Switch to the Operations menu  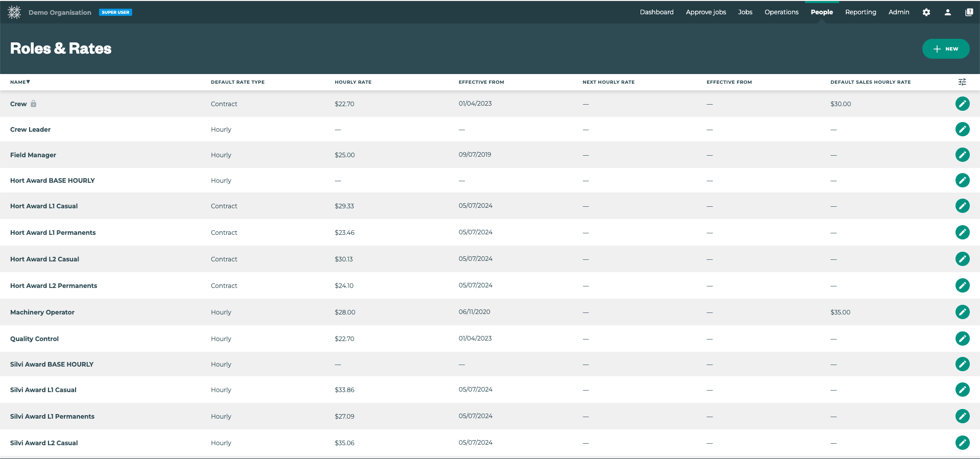(781, 12)
